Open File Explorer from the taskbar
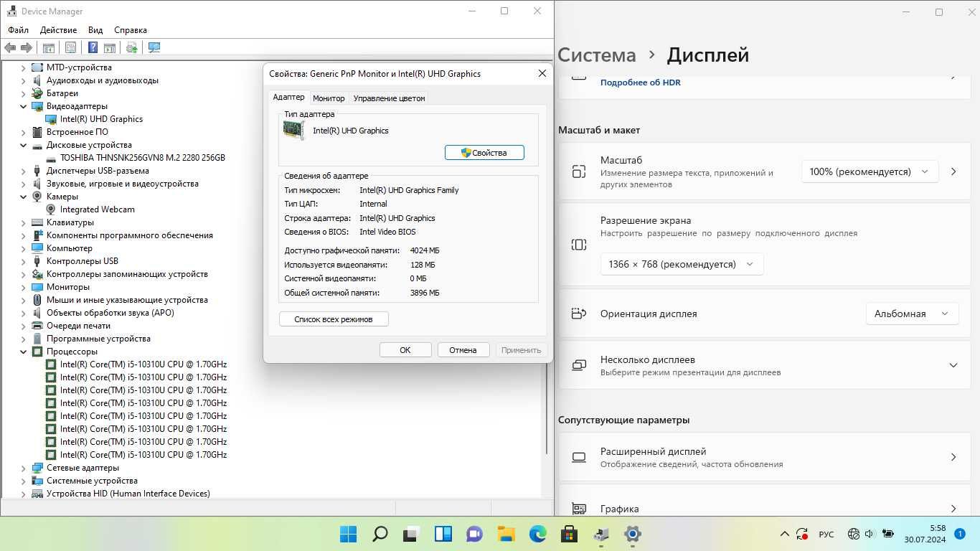This screenshot has height=551, width=980. coord(506,534)
